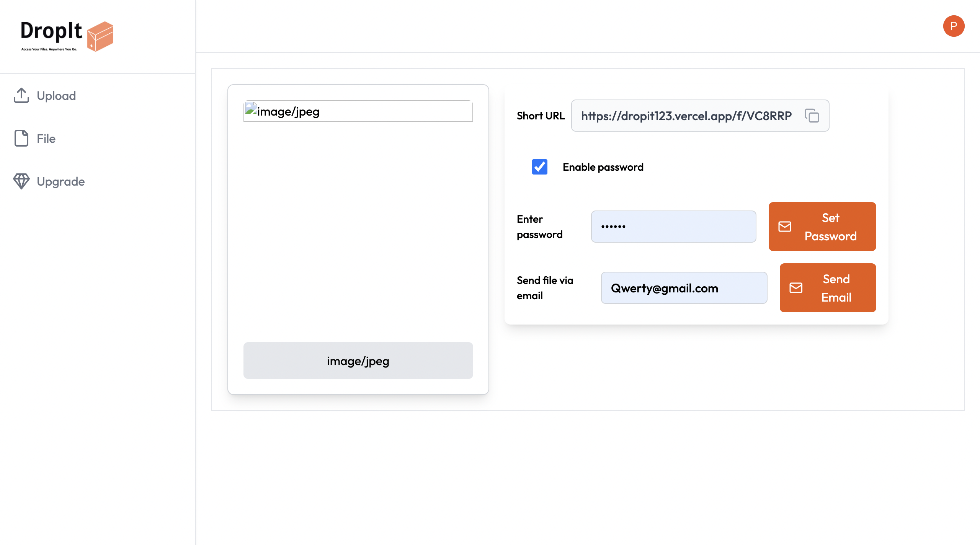Click the upload arrow icon in sidebar

21,96
